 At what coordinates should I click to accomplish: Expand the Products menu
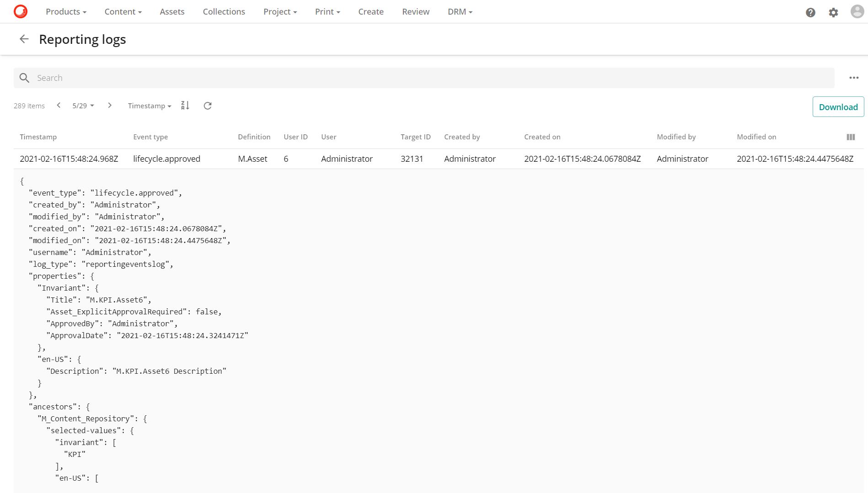[x=66, y=12]
